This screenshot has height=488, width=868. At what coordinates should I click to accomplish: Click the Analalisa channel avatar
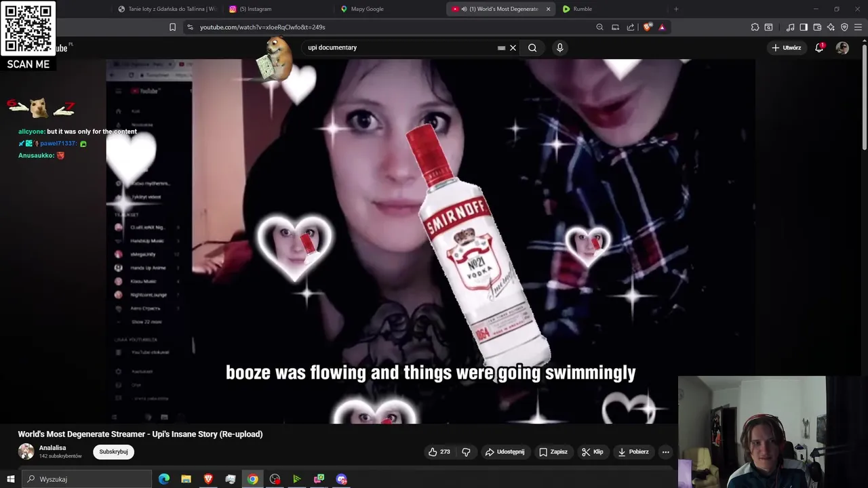click(26, 451)
